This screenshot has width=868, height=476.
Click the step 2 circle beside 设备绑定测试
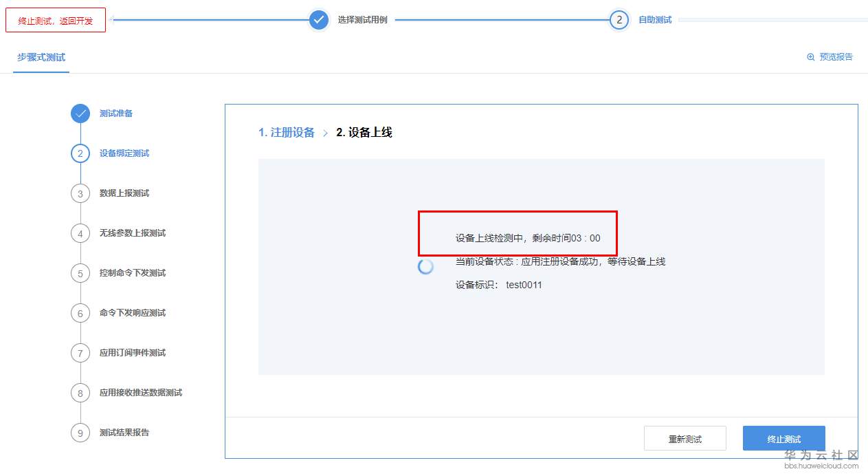coord(80,153)
